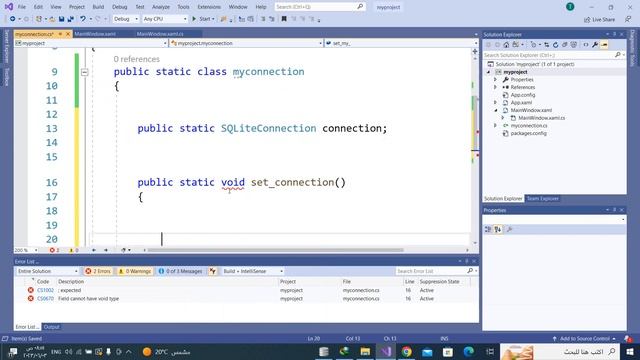This screenshot has width=640, height=360.
Task: Switch to the Output tab
Action: [51, 327]
